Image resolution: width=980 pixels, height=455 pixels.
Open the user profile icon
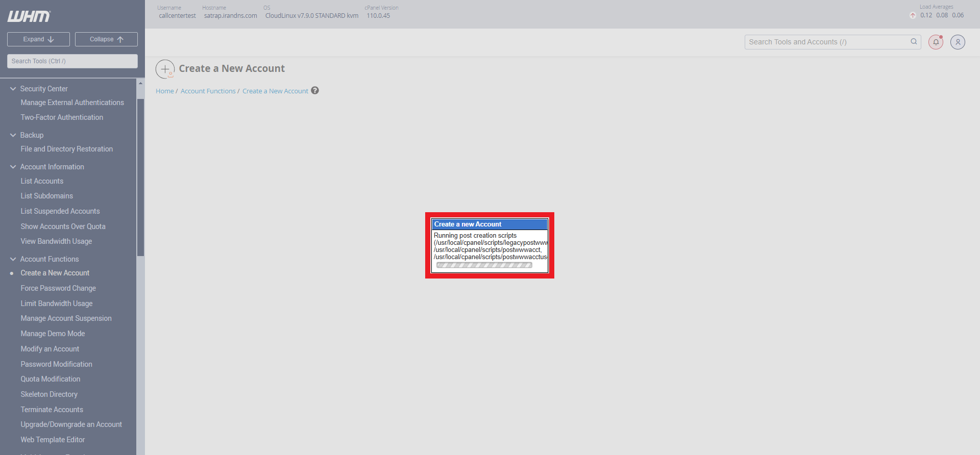[958, 42]
